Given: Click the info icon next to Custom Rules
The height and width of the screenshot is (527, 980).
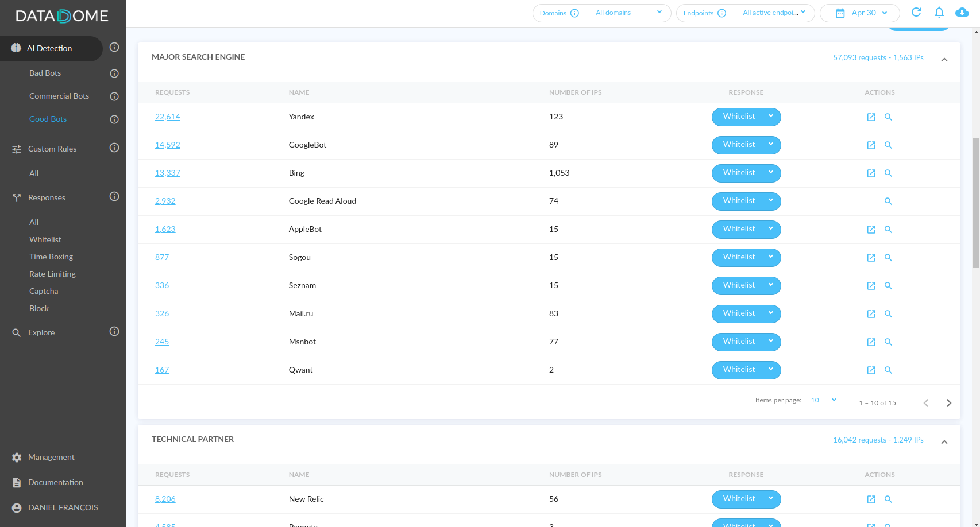Looking at the screenshot, I should [114, 148].
